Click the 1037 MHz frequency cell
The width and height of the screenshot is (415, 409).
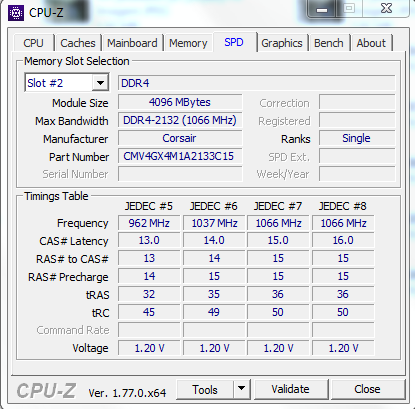pyautogui.click(x=214, y=223)
